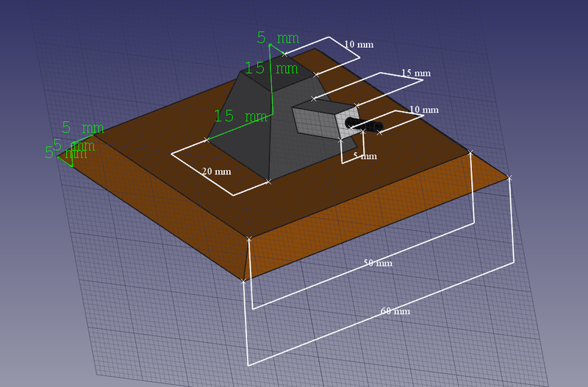Select the 50 mm dimension label
Image resolution: width=588 pixels, height=387 pixels.
(379, 263)
